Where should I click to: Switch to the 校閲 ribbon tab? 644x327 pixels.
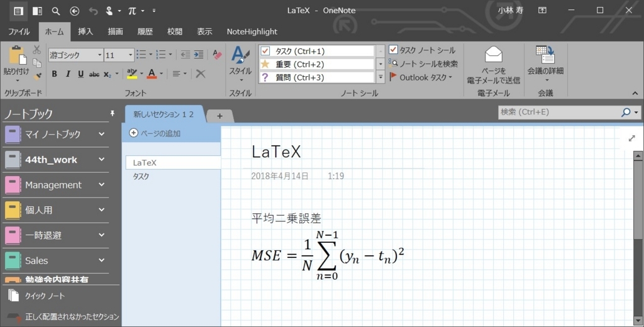click(x=175, y=31)
